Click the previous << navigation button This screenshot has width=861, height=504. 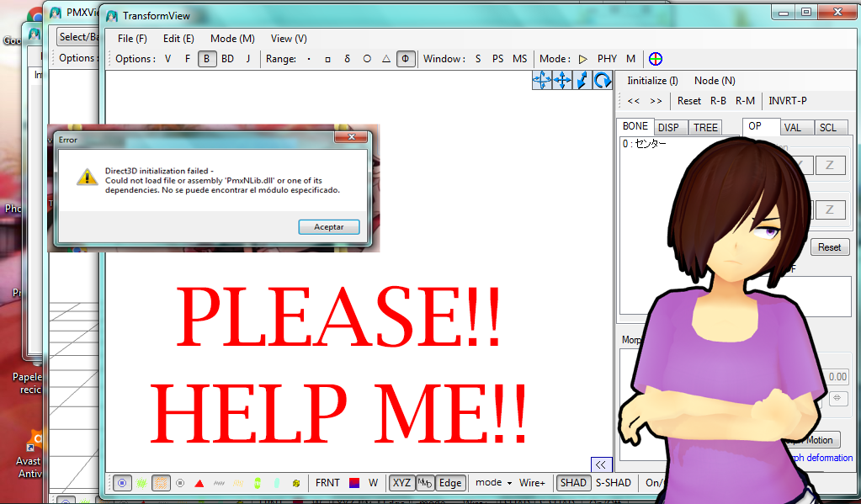pos(634,101)
